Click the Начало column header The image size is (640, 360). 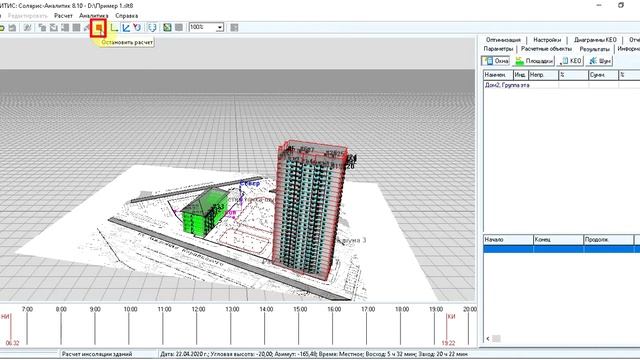pyautogui.click(x=508, y=240)
